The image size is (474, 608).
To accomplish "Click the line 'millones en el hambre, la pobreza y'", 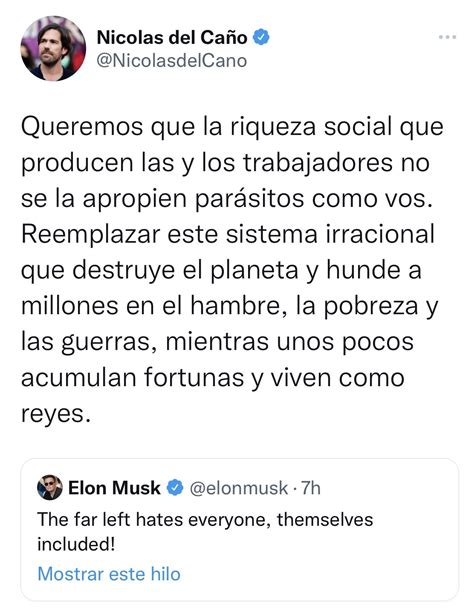I will [x=230, y=307].
